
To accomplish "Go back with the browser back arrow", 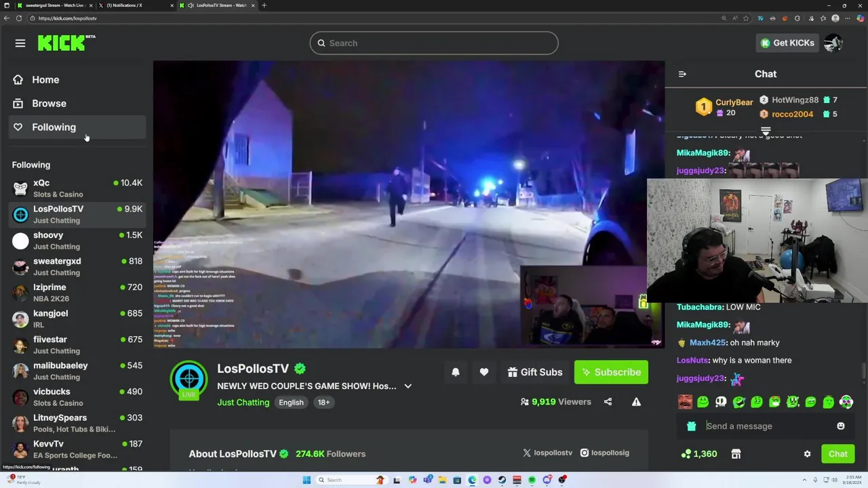I will (7, 18).
